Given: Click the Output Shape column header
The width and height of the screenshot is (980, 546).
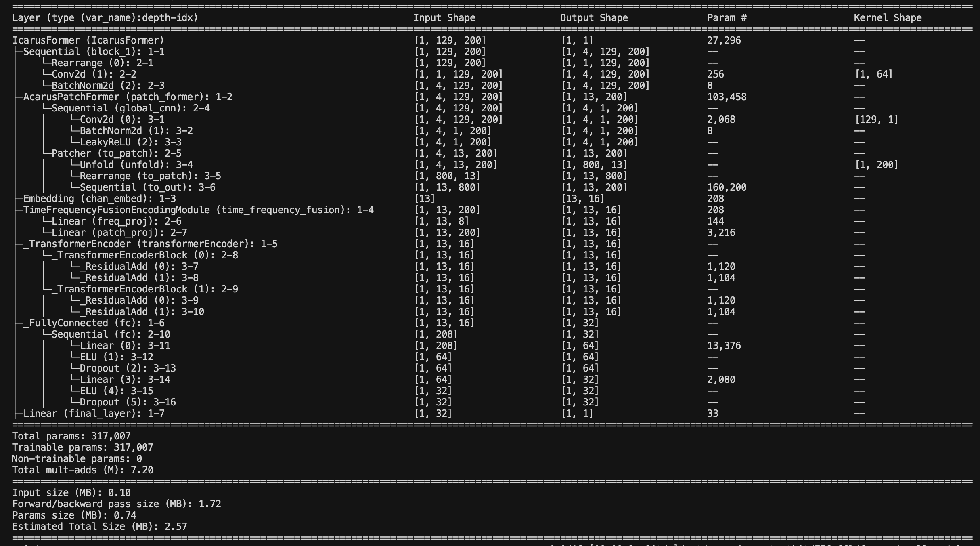Looking at the screenshot, I should [x=594, y=18].
